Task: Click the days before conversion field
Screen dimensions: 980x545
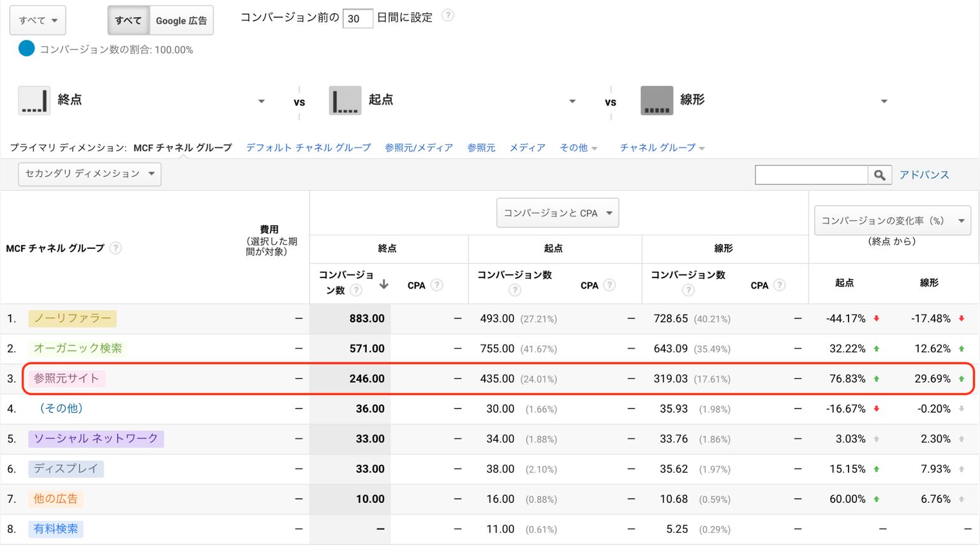Action: pos(357,19)
